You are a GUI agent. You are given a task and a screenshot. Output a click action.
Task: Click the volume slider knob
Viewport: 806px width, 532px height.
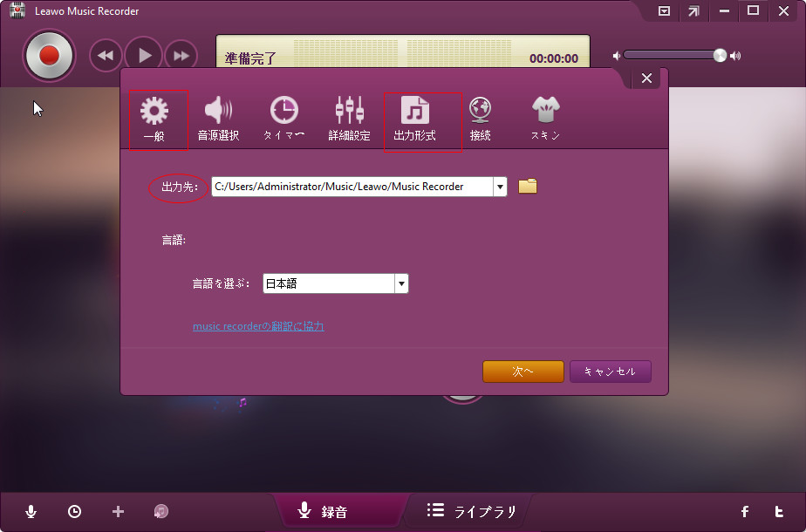coord(720,56)
